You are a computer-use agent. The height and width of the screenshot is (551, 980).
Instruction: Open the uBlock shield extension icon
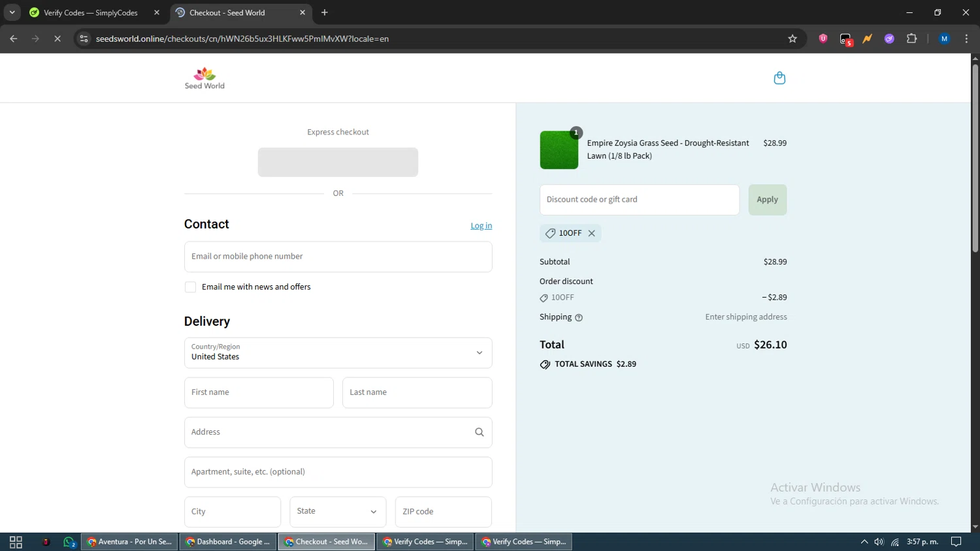[x=823, y=39]
